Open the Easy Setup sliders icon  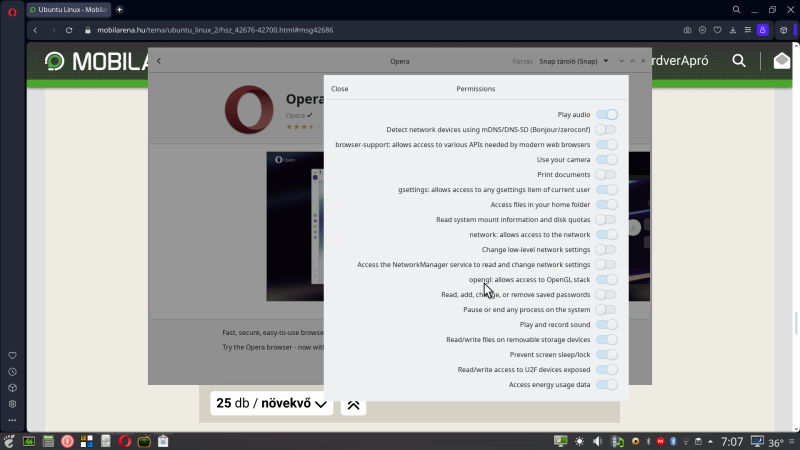(x=747, y=30)
